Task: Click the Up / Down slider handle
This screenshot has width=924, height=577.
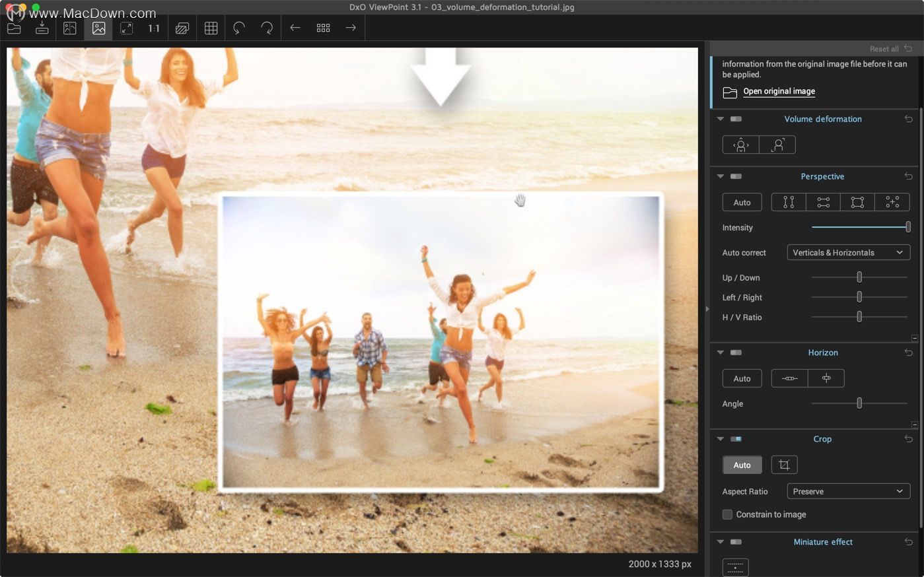Action: tap(859, 277)
